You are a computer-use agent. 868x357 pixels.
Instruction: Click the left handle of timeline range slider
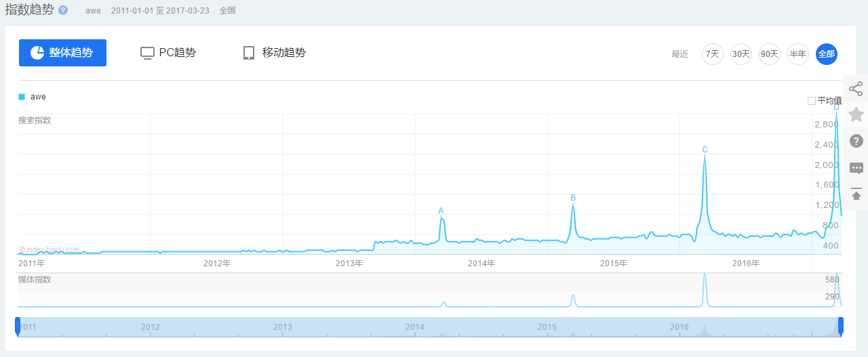click(x=18, y=326)
